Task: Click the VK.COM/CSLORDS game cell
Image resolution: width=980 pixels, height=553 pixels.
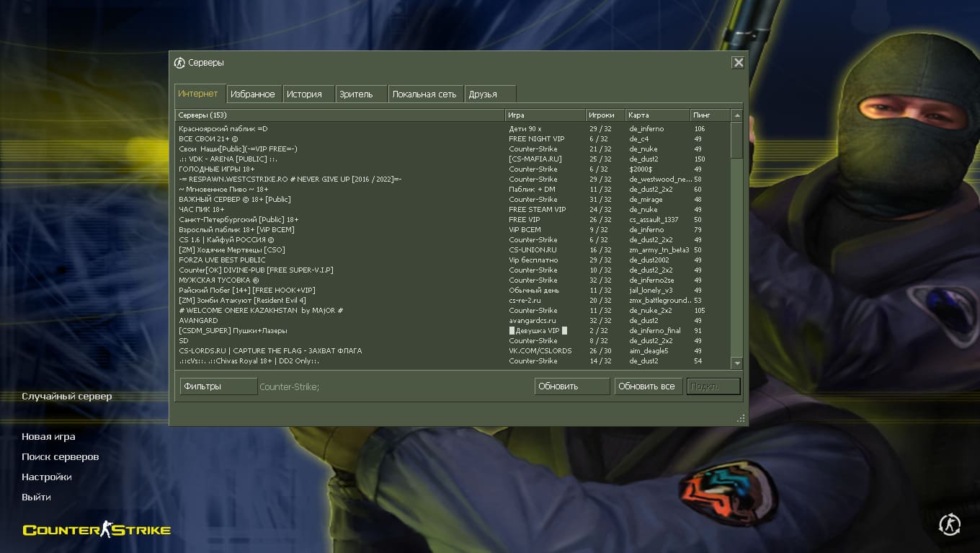Action: pos(540,351)
